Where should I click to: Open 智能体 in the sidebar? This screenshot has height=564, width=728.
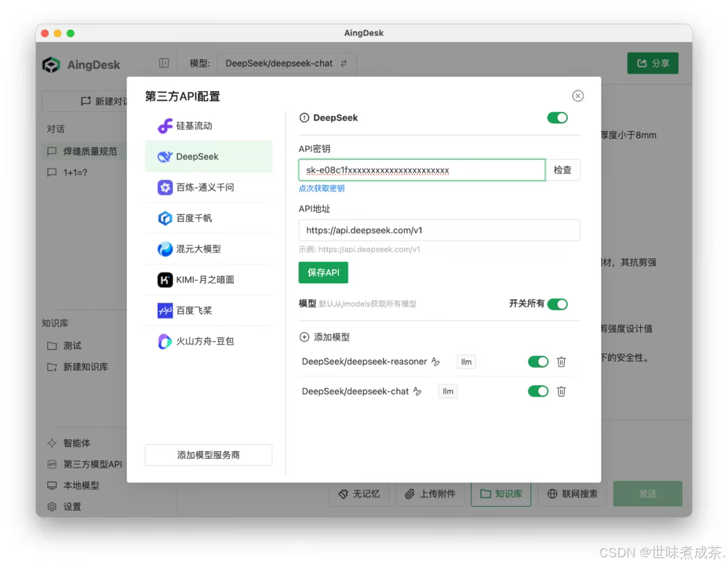pos(69,443)
